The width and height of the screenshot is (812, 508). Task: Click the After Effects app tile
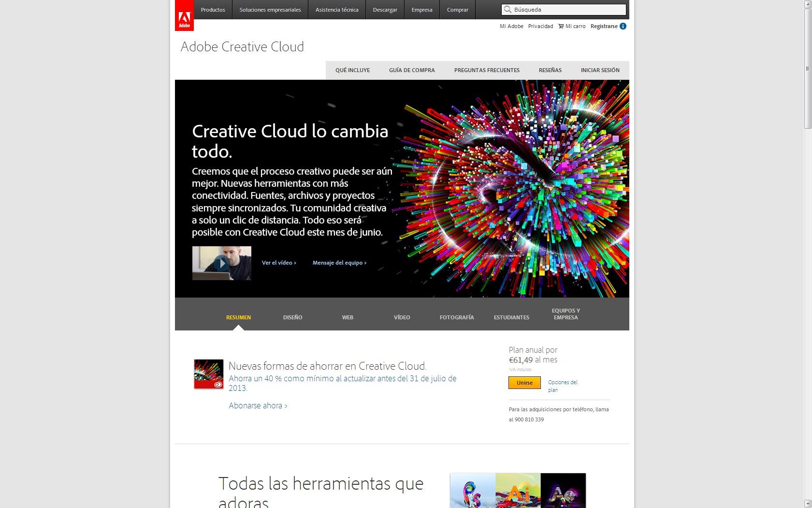[x=563, y=491]
